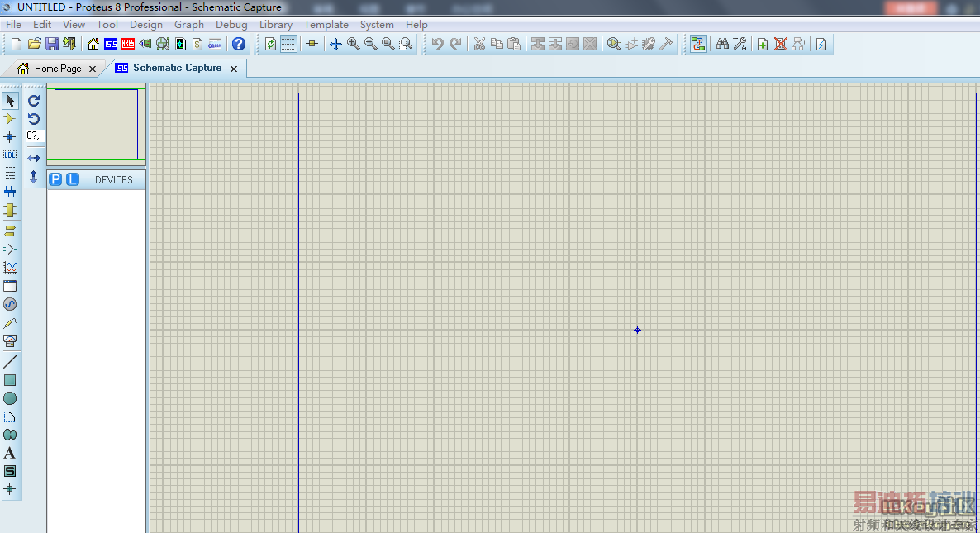
Task: Paste from clipboard icon
Action: (514, 45)
